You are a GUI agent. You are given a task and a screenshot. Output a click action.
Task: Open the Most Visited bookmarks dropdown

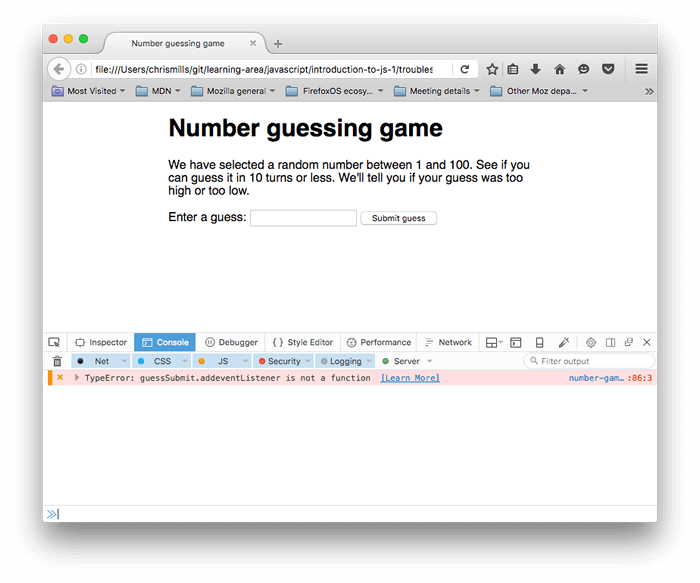tap(90, 91)
